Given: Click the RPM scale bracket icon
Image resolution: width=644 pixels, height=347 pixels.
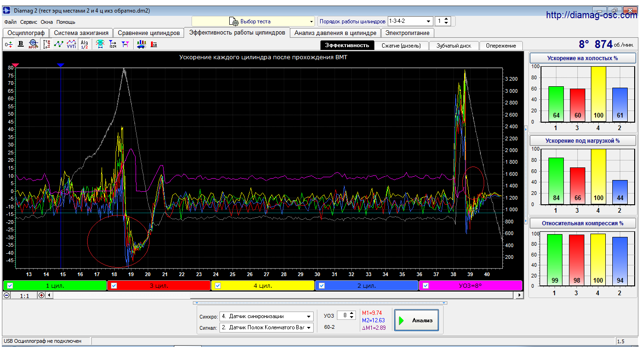Looking at the screenshot, I should (47, 44).
